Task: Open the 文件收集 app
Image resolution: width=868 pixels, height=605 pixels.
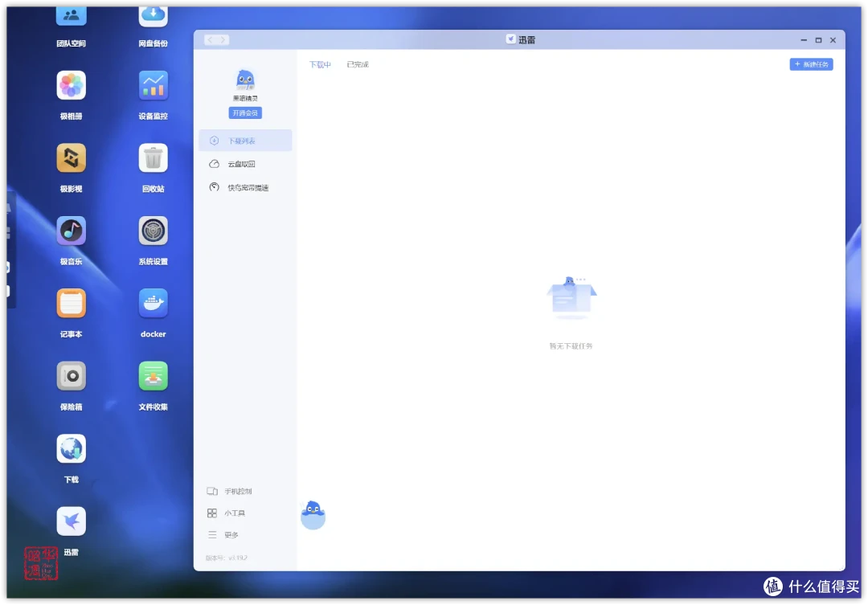Action: click(x=153, y=376)
